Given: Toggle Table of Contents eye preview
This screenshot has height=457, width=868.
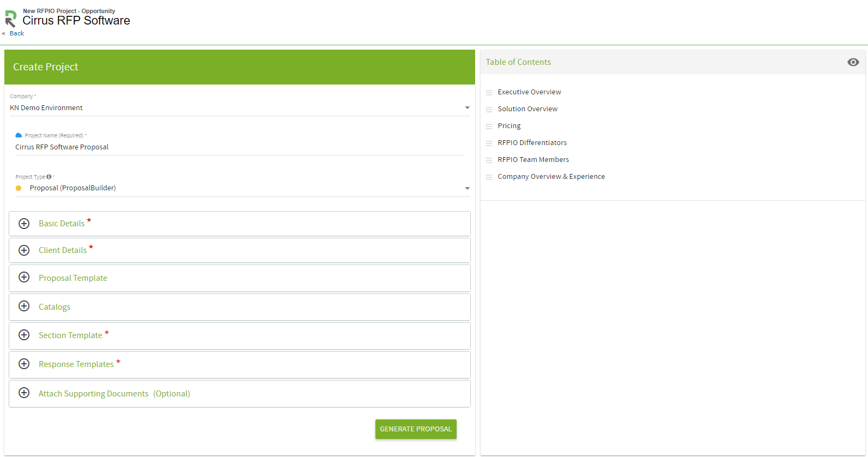Looking at the screenshot, I should (x=853, y=62).
